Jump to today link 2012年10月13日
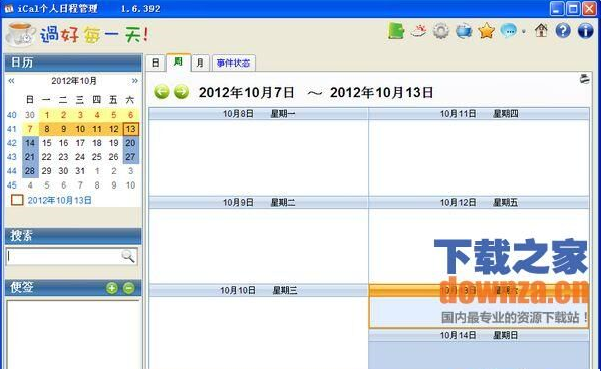This screenshot has height=371, width=603. pyautogui.click(x=60, y=200)
